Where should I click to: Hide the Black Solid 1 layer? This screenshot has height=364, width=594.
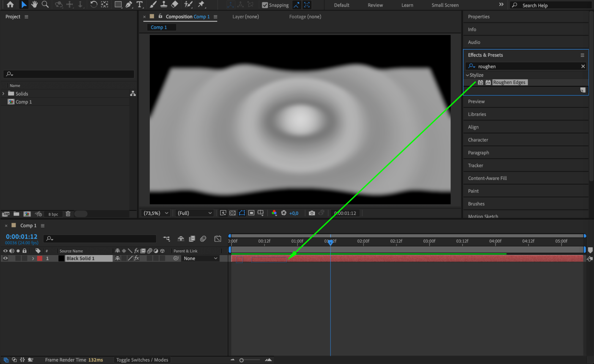click(x=5, y=258)
